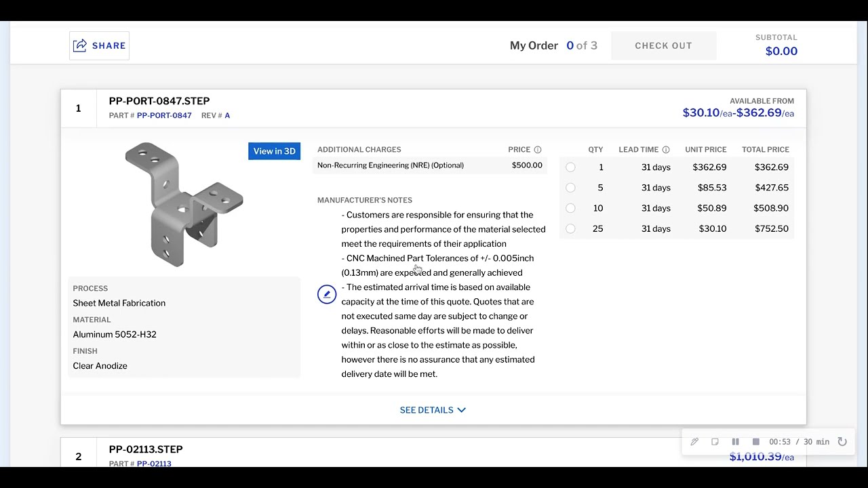
Task: Click the info icon next to Price
Action: (538, 150)
